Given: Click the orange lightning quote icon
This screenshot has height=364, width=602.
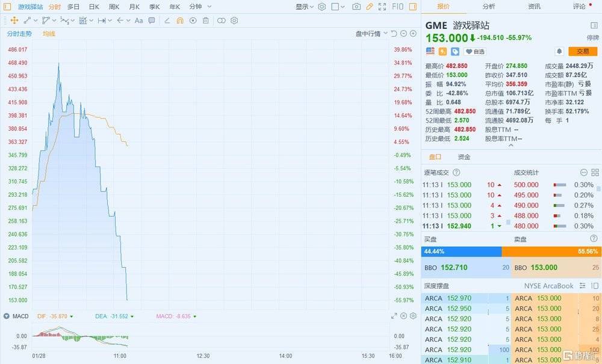Looking at the screenshot, I should [442, 51].
